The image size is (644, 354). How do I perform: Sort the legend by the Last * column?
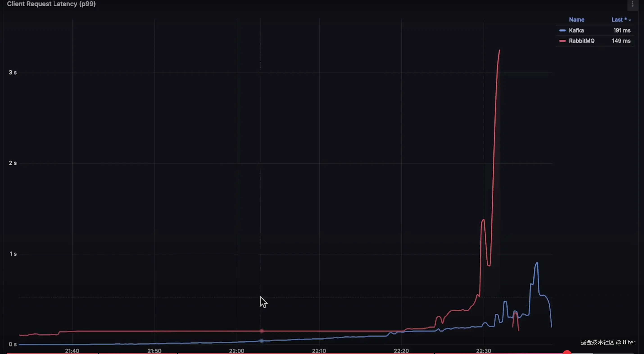pyautogui.click(x=619, y=20)
